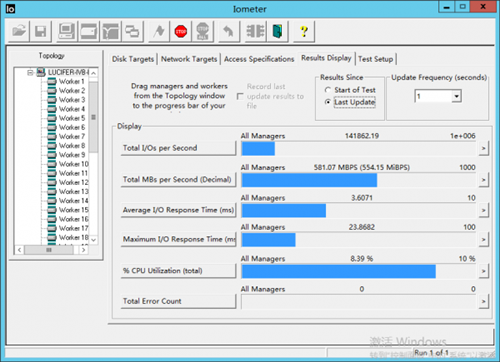This screenshot has height=362, width=500.
Task: Click the Average Response Time progress bar
Action: pos(359,211)
